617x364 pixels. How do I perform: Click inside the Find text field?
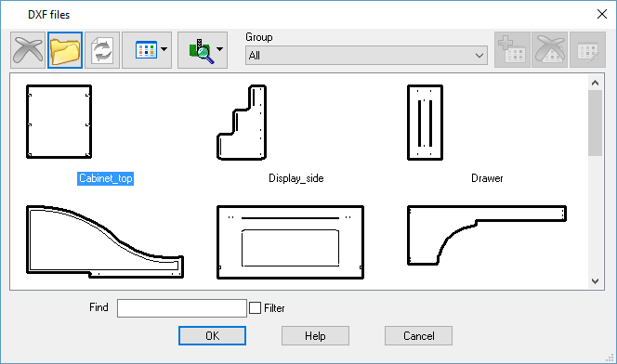click(x=182, y=307)
